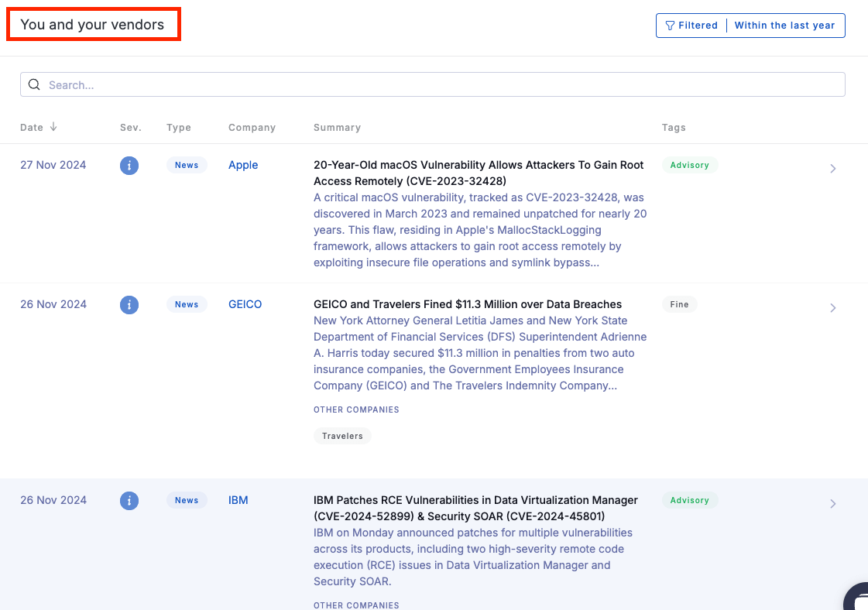Open the Apple company link

point(243,165)
